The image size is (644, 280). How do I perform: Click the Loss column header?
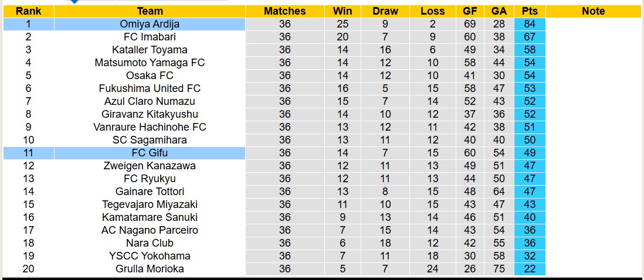[432, 11]
